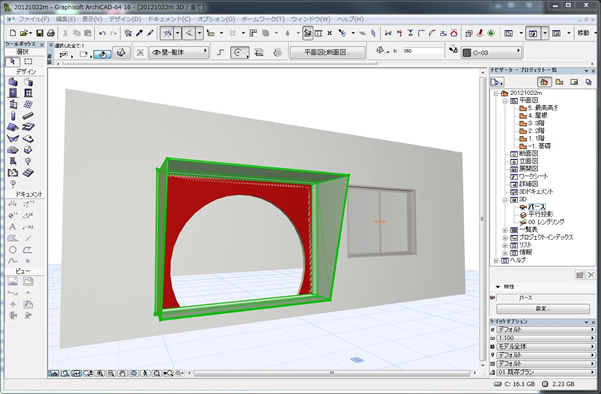This screenshot has width=601, height=394.
Task: Open the 編集(E) menu
Action: click(x=66, y=19)
